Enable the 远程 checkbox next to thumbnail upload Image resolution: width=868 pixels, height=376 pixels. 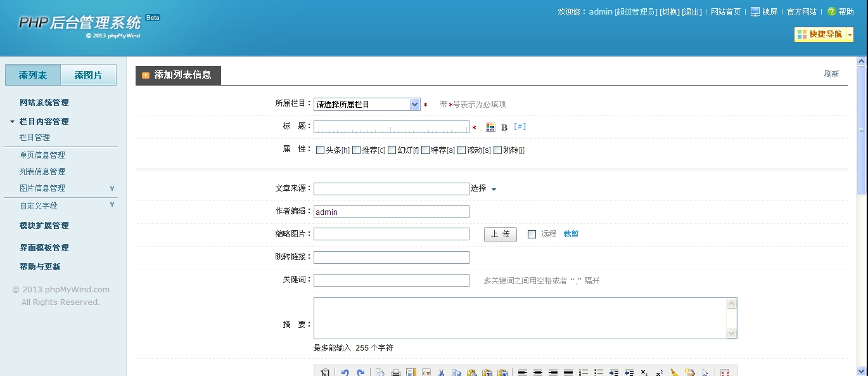click(532, 233)
